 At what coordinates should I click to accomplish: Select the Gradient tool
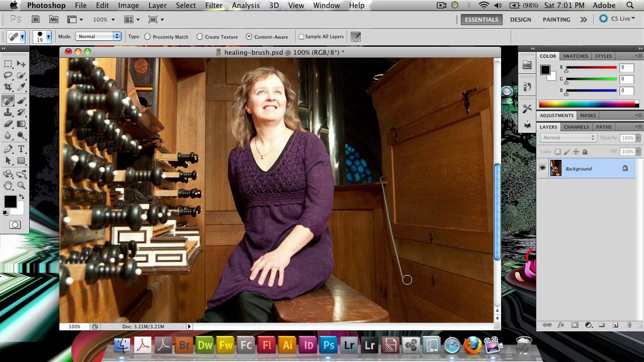pos(21,124)
